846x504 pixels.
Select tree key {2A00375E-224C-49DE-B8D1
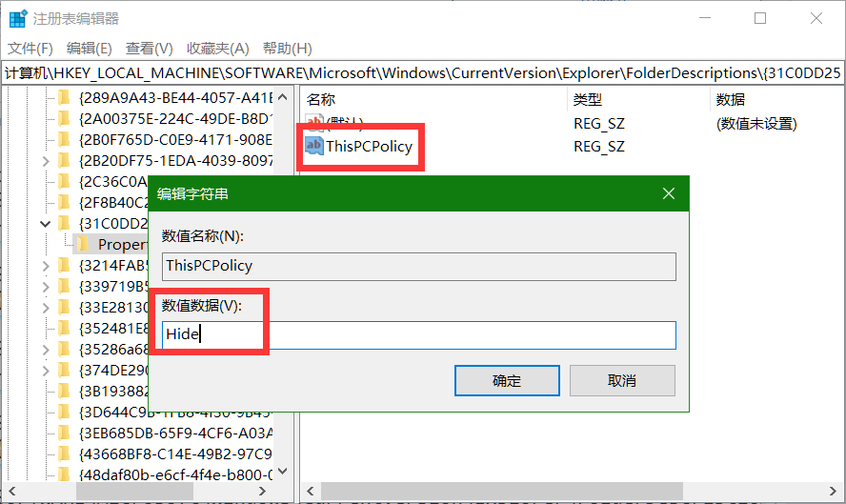(176, 119)
